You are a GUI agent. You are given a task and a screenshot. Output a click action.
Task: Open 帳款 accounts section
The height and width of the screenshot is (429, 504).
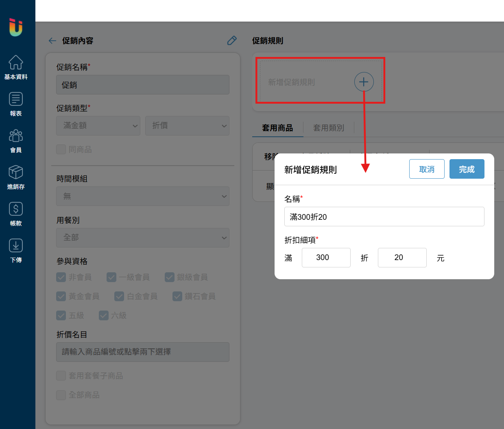[x=16, y=214]
